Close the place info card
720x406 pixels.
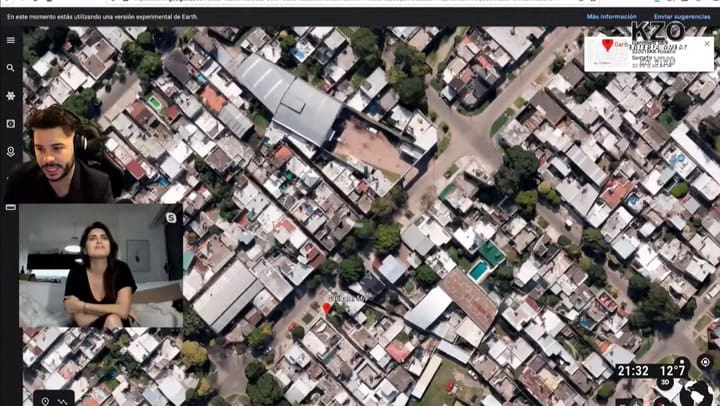[707, 44]
